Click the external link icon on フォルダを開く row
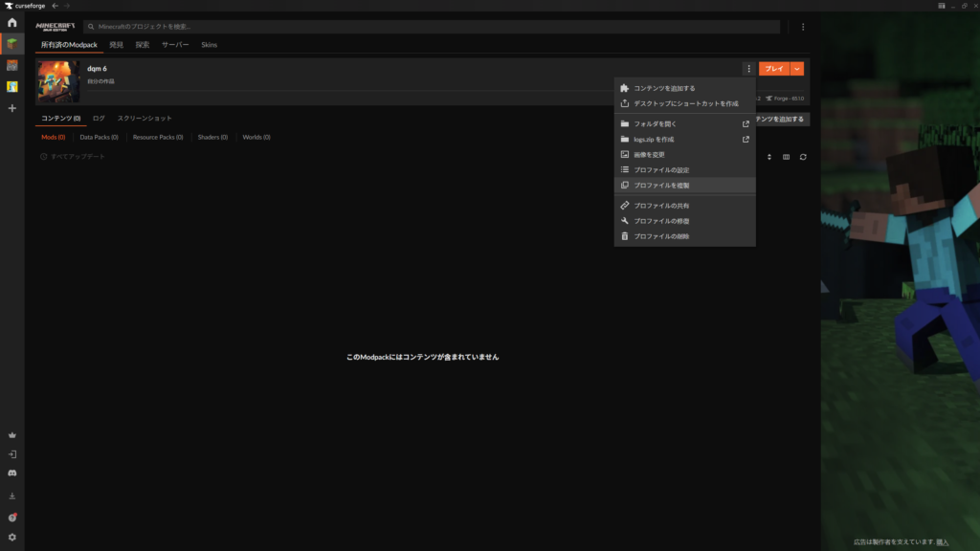This screenshot has width=980, height=551. tap(746, 123)
